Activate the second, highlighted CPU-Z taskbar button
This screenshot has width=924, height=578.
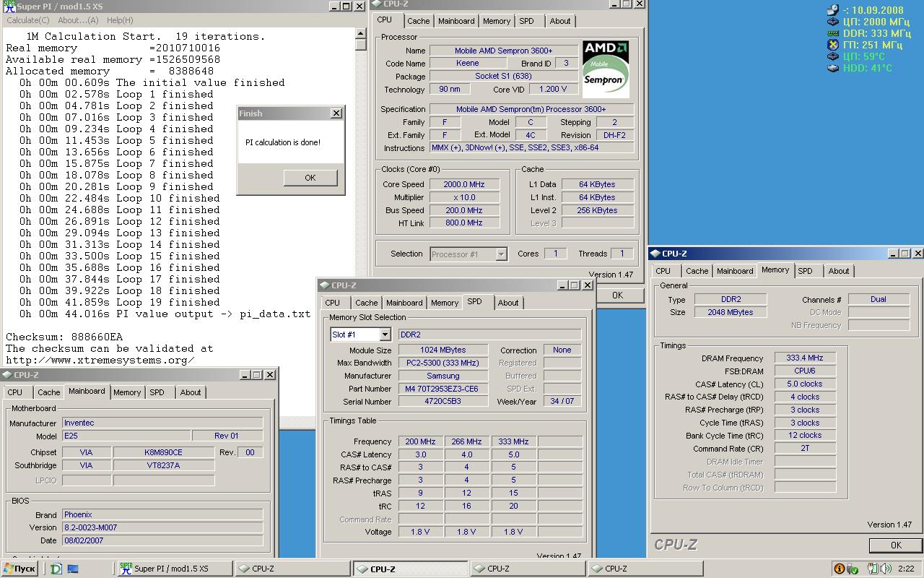tap(410, 569)
